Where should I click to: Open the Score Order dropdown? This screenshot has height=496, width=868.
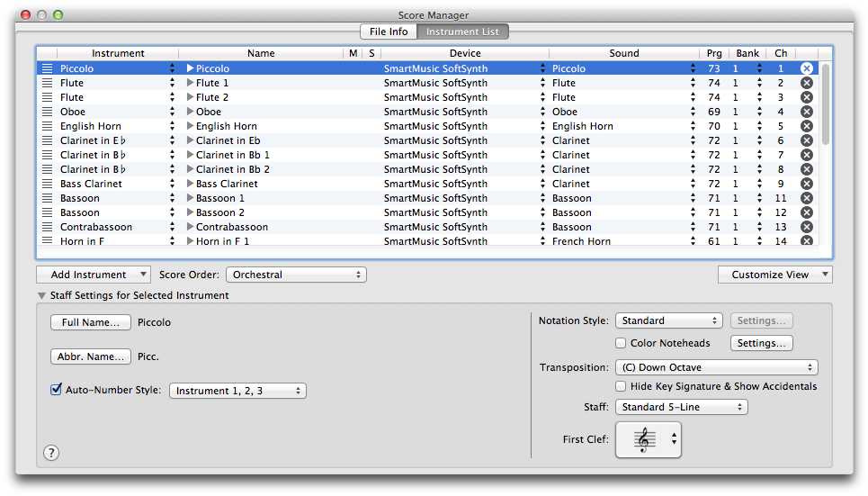click(296, 275)
